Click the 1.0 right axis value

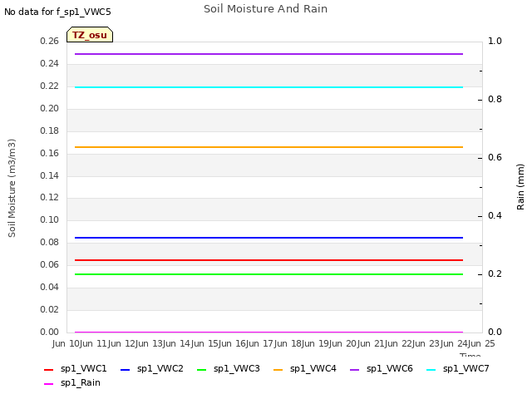(x=495, y=41)
